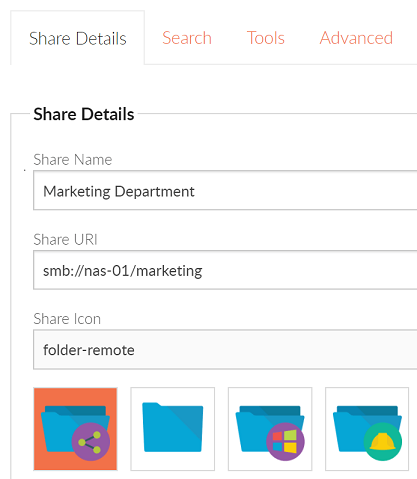Image resolution: width=417 pixels, height=479 pixels.
Task: Click the Share Icon folder-remote field
Action: click(225, 350)
